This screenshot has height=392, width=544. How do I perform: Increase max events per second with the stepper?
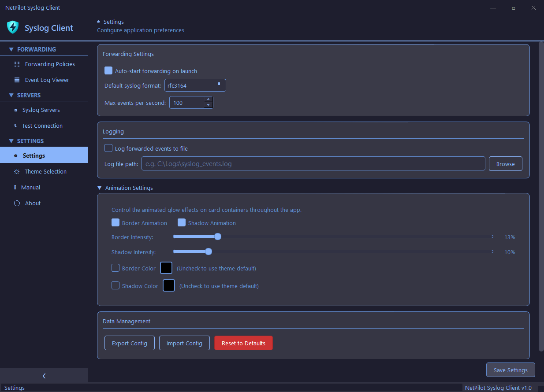209,100
